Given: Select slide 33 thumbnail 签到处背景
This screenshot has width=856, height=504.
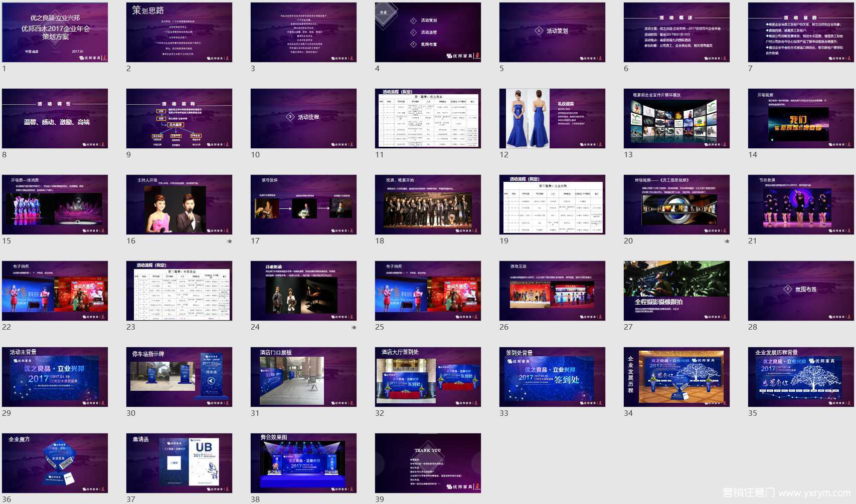Looking at the screenshot, I should (553, 377).
